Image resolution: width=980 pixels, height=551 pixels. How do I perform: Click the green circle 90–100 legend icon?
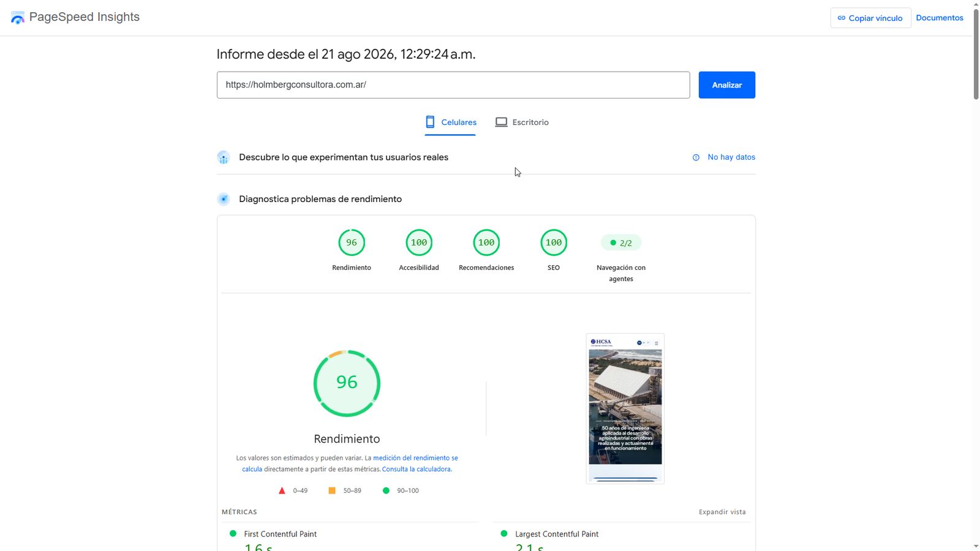(386, 490)
